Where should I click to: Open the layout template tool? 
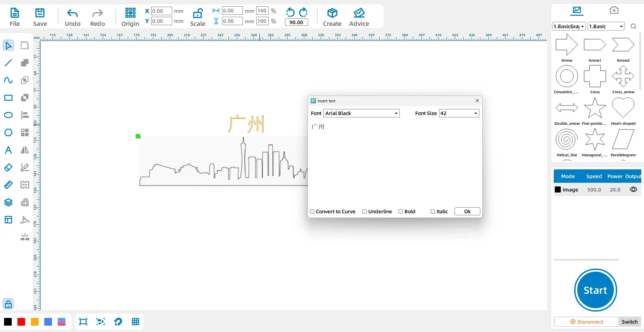click(8, 220)
